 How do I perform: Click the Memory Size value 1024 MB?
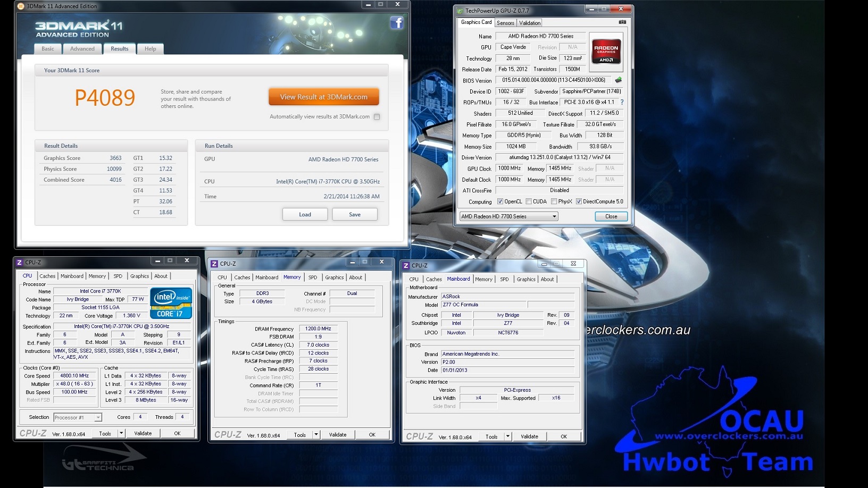click(515, 146)
